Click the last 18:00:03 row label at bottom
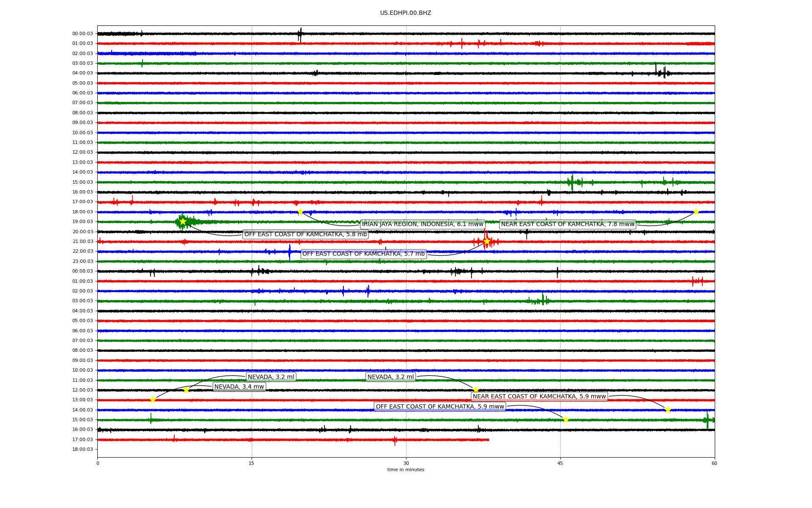 (82, 449)
